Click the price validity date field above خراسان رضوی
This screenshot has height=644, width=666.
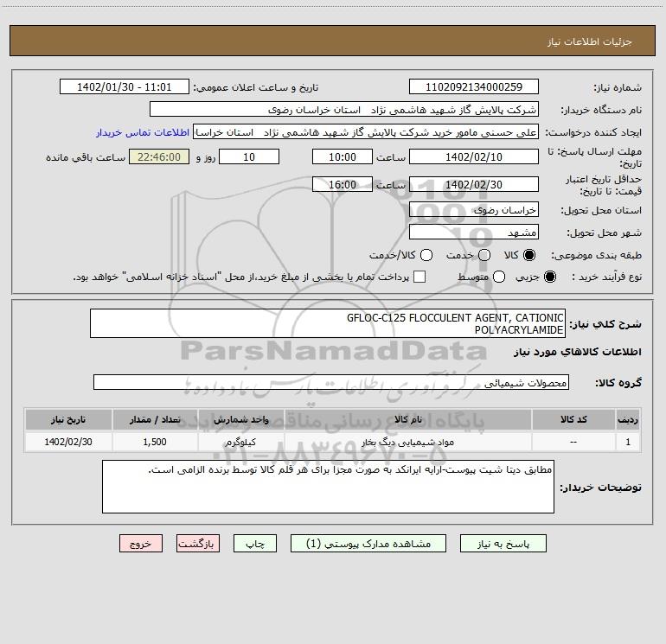coord(474,184)
